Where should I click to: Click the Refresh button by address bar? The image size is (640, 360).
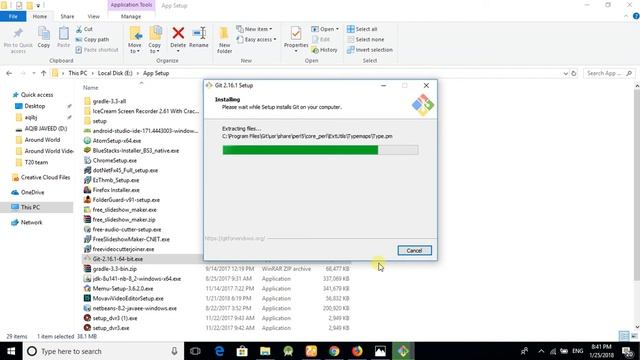[x=574, y=73]
